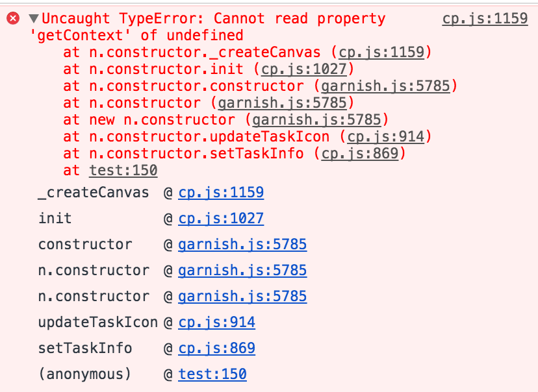The image size is (538, 392).
Task: Open cp.js:914 beside updateTaskIcon in lower list
Action: (x=216, y=322)
